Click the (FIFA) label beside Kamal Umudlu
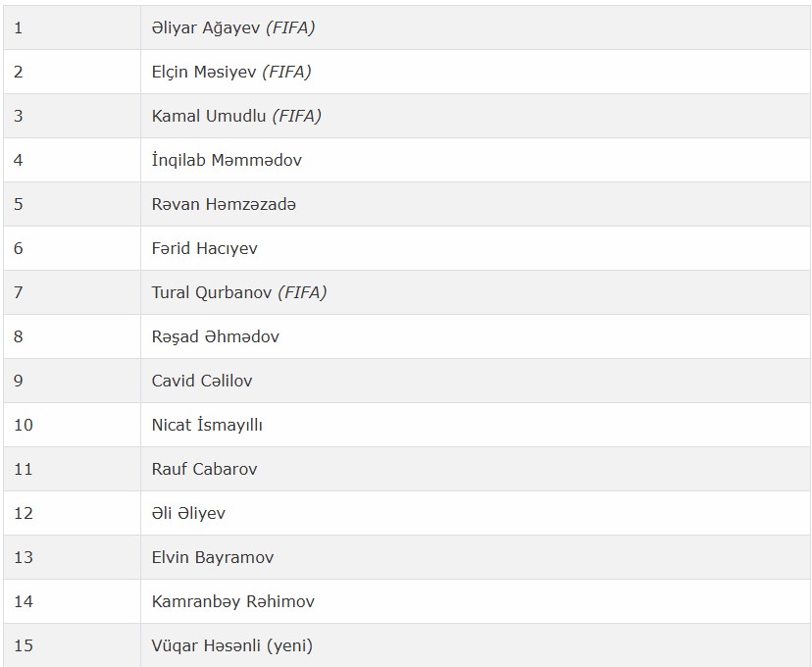This screenshot has width=812, height=667. pos(297,116)
